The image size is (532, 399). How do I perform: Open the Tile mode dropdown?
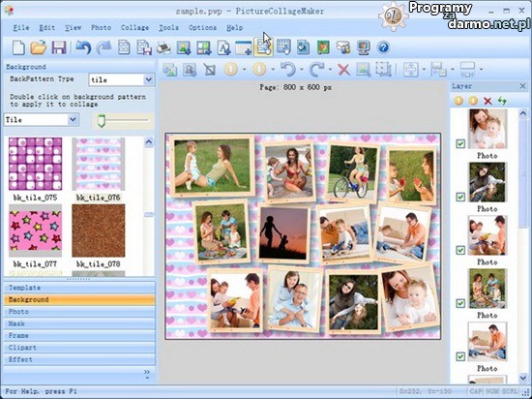[x=73, y=119]
